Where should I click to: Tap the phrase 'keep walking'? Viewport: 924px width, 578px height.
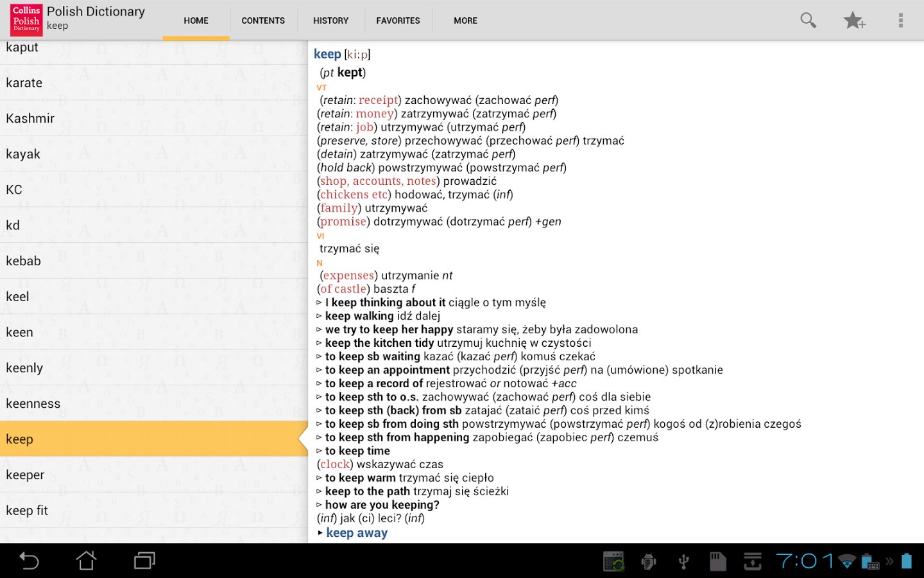tap(359, 316)
